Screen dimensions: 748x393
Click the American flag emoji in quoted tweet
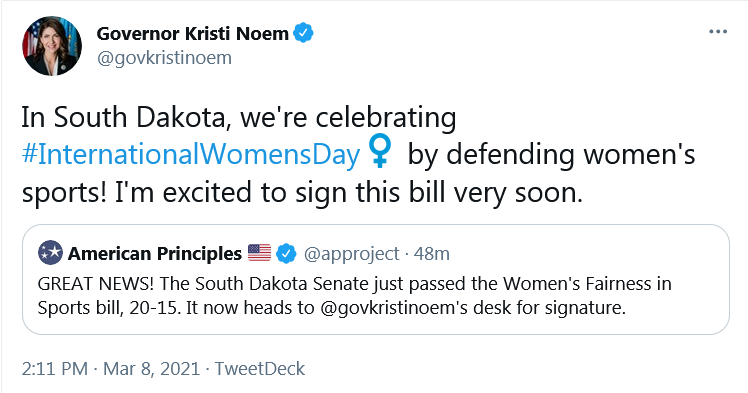pyautogui.click(x=260, y=253)
